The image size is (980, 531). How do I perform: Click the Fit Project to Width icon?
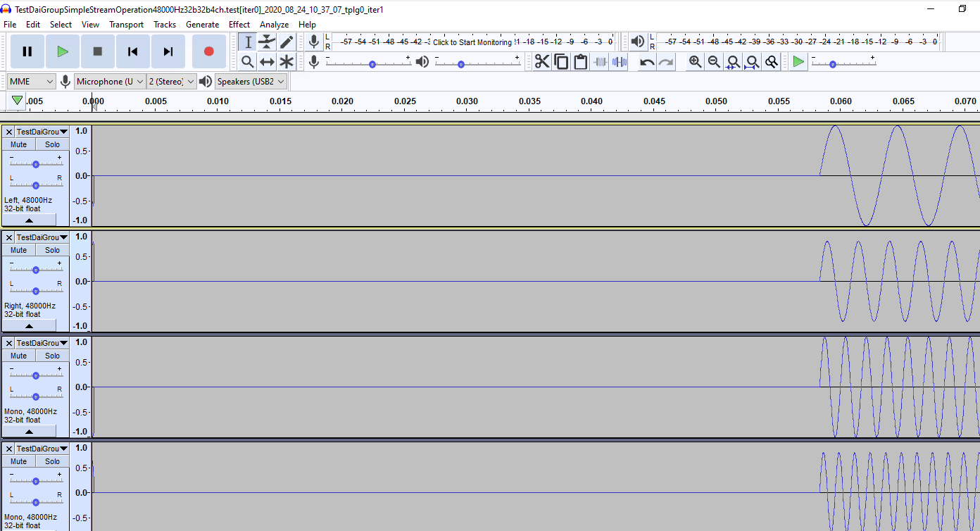tap(752, 62)
